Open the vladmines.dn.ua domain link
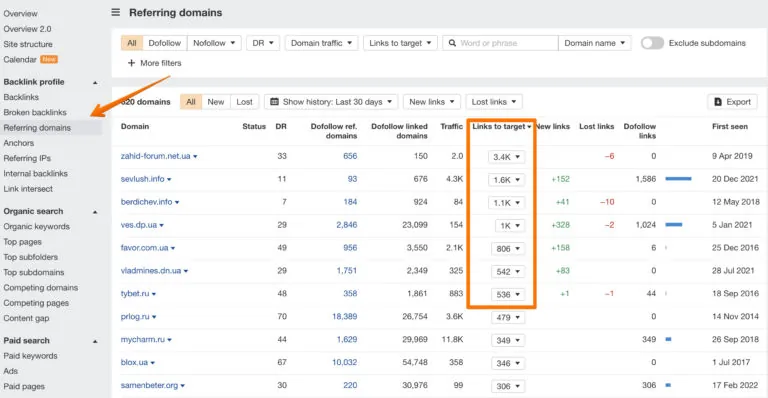Viewport: 768px width, 398px height. click(x=151, y=270)
